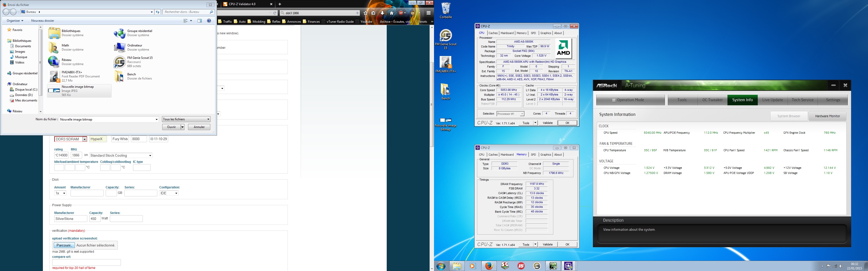This screenshot has height=271, width=868.
Task: Open the Firefox downloads arrow
Action: (x=382, y=13)
